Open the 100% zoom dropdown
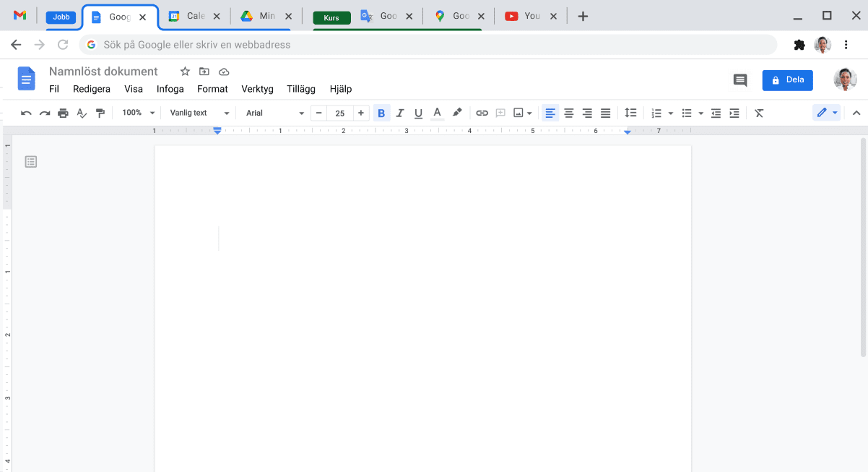The width and height of the screenshot is (868, 472). point(138,113)
